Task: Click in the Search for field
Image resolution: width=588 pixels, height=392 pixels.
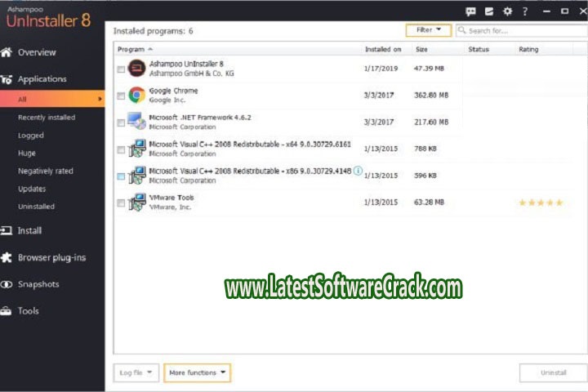Action: [x=522, y=30]
